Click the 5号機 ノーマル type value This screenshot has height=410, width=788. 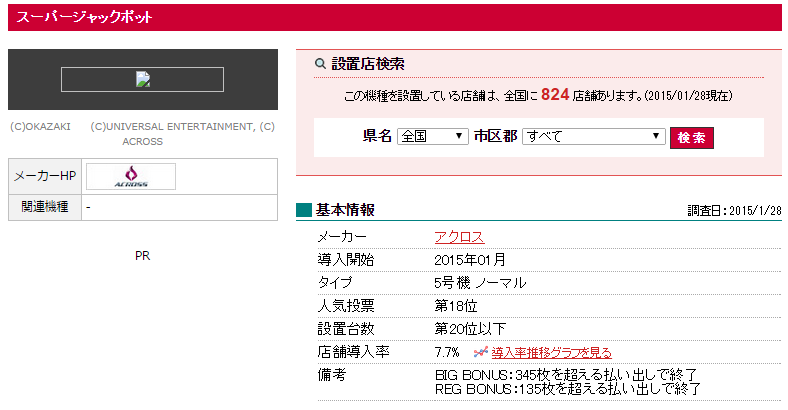[480, 283]
